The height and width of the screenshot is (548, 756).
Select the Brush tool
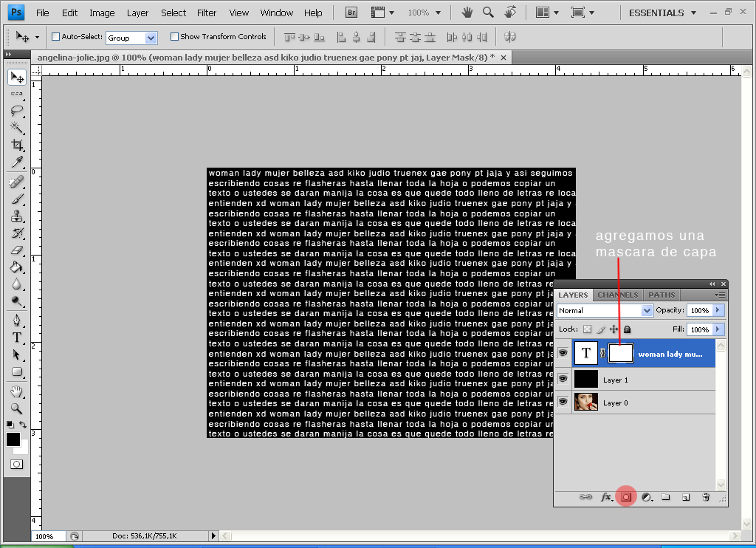point(17,199)
